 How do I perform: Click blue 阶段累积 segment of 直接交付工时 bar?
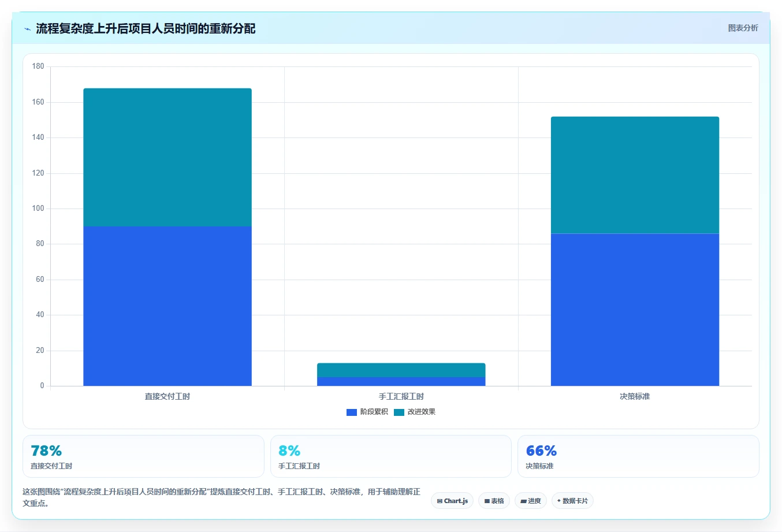167,306
